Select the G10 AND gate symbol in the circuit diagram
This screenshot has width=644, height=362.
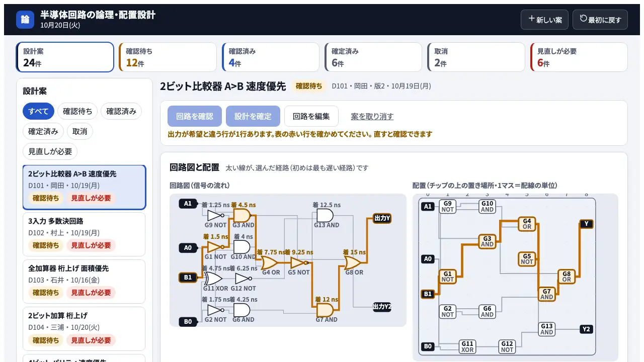(242, 247)
